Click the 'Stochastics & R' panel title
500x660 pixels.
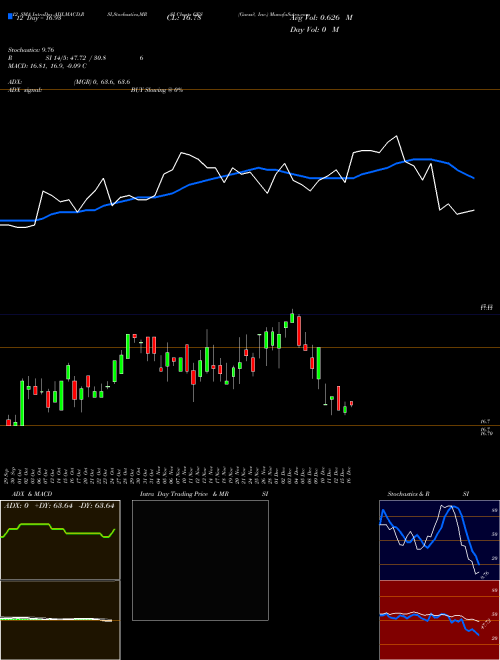[409, 494]
